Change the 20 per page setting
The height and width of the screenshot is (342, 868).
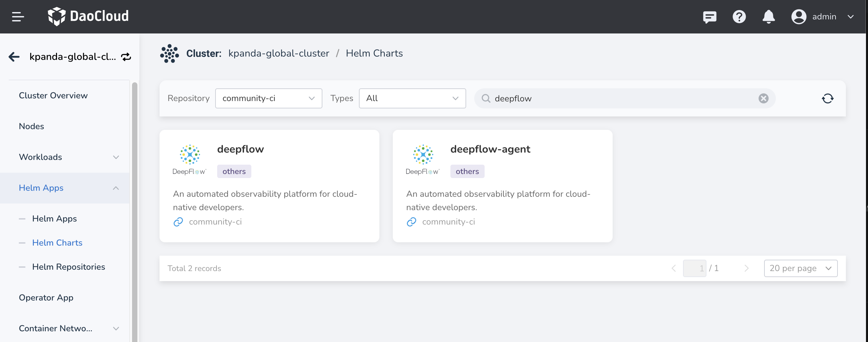click(x=800, y=268)
